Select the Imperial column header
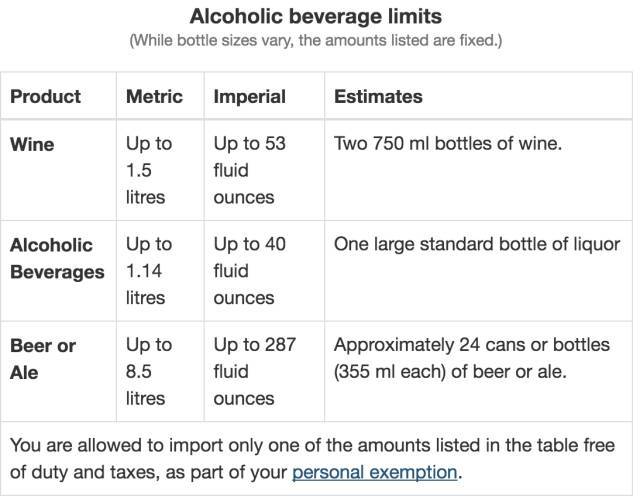This screenshot has width=640, height=503. pyautogui.click(x=249, y=97)
